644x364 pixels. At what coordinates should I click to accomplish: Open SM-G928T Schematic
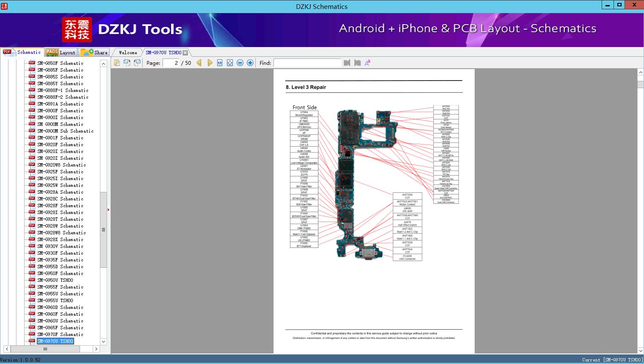60,219
